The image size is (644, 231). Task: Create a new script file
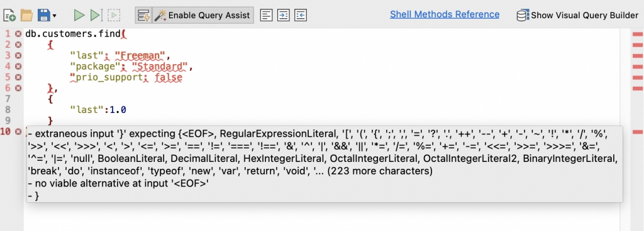(x=9, y=16)
